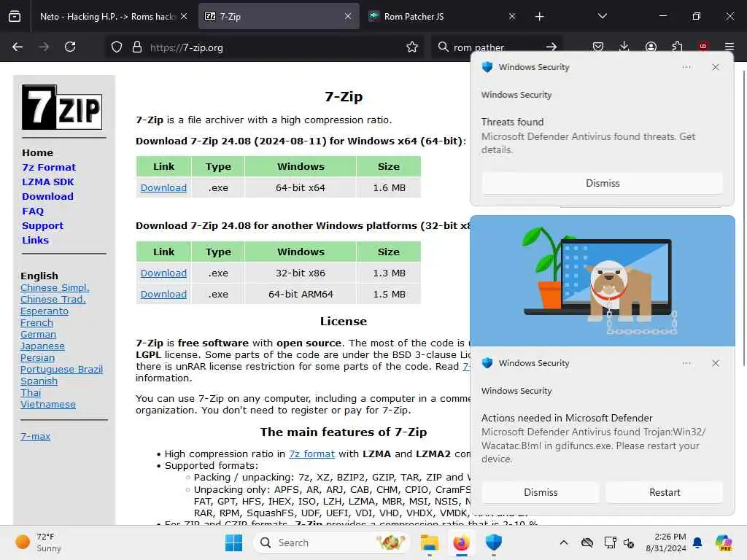Switch language to Chinese Simpl.

point(55,287)
